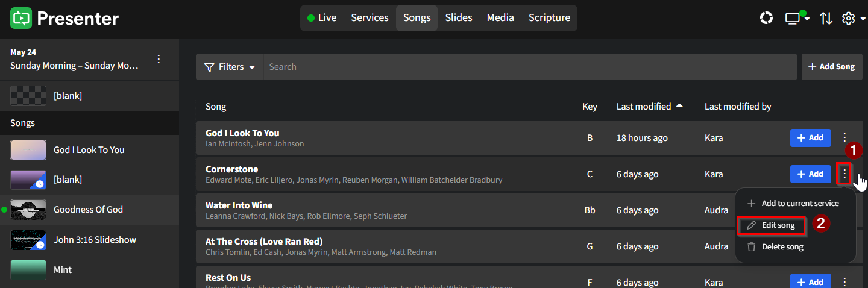
Task: Choose Edit song from the menu
Action: (x=772, y=225)
